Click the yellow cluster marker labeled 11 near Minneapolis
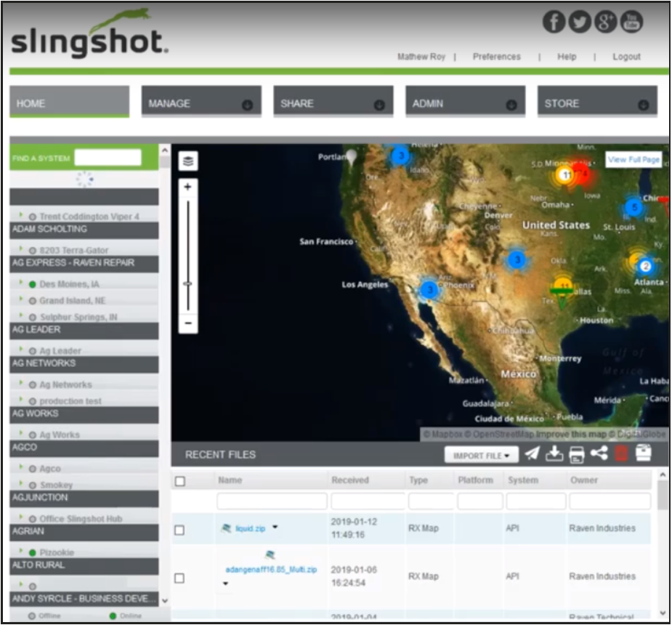The height and width of the screenshot is (625, 672). point(566,175)
